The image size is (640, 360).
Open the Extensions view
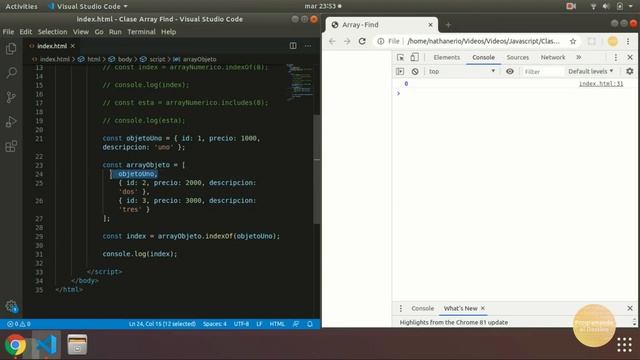coord(11,146)
